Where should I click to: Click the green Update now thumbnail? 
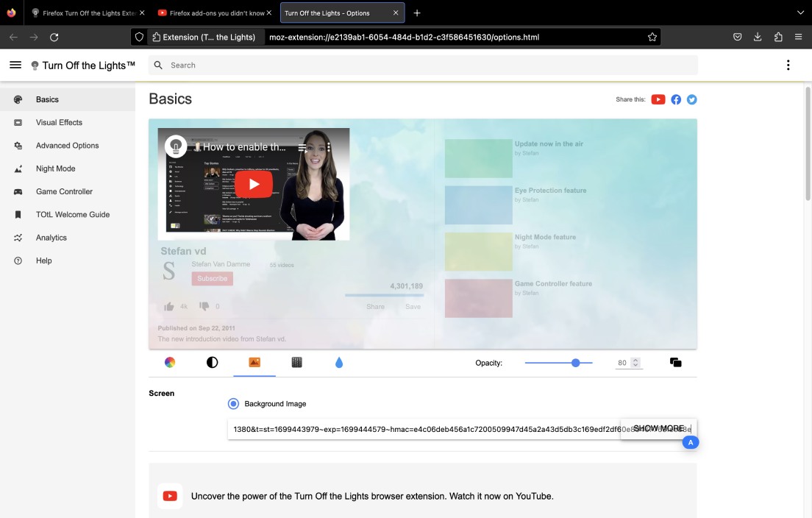click(479, 158)
